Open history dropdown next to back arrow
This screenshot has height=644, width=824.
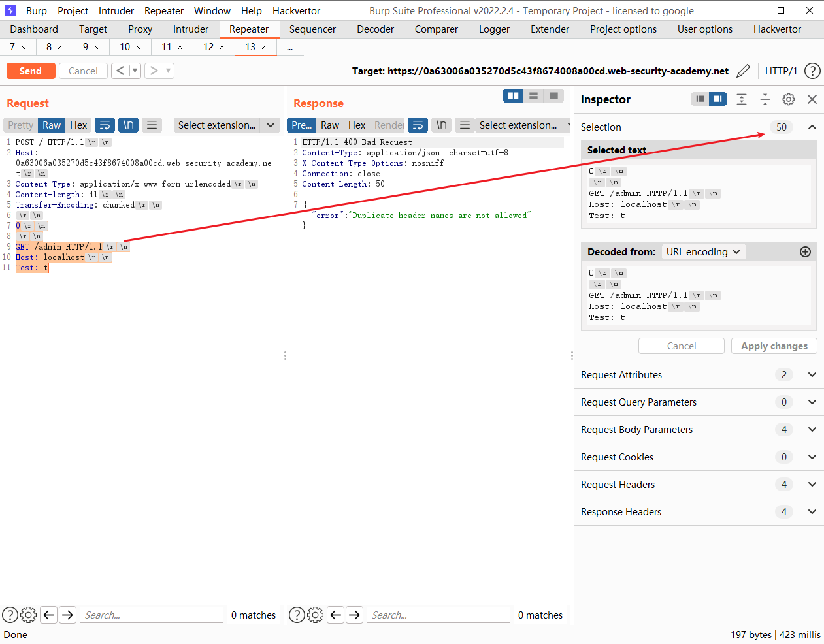pos(135,71)
